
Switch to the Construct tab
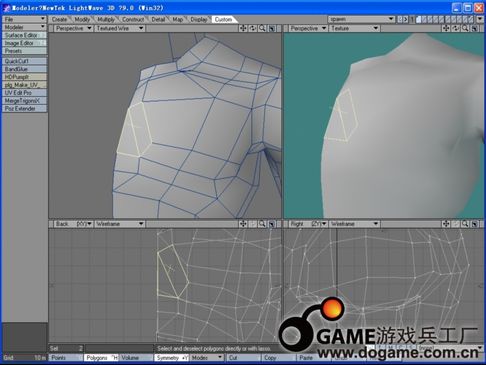pyautogui.click(x=133, y=20)
